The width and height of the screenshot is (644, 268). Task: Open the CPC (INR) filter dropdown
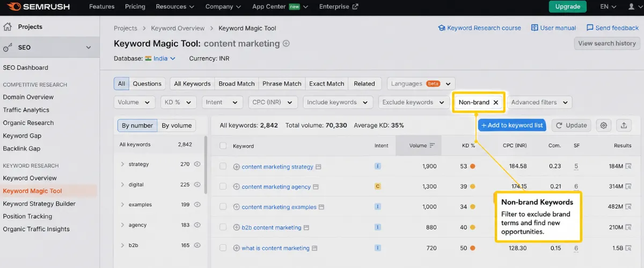click(x=273, y=102)
